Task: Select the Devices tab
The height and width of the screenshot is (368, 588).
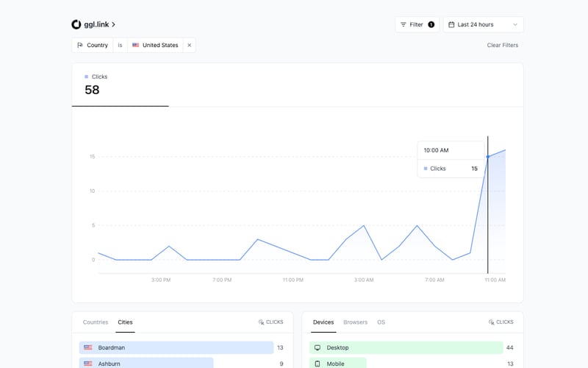Action: coord(323,322)
